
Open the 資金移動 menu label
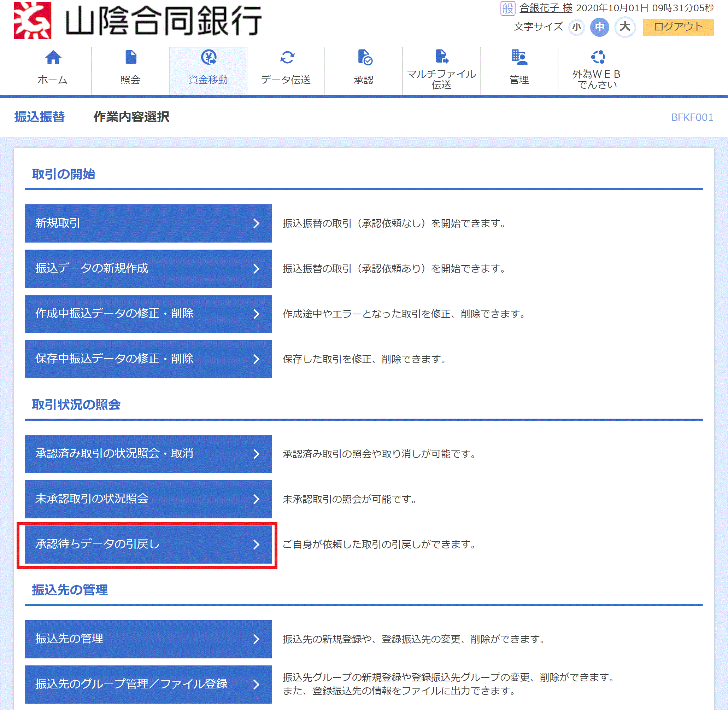(x=208, y=80)
